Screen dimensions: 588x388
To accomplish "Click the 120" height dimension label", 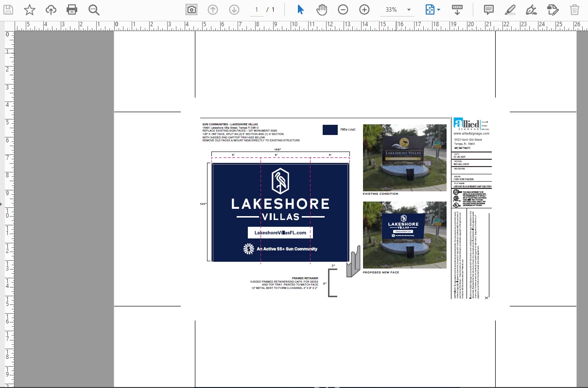I will (x=204, y=204).
